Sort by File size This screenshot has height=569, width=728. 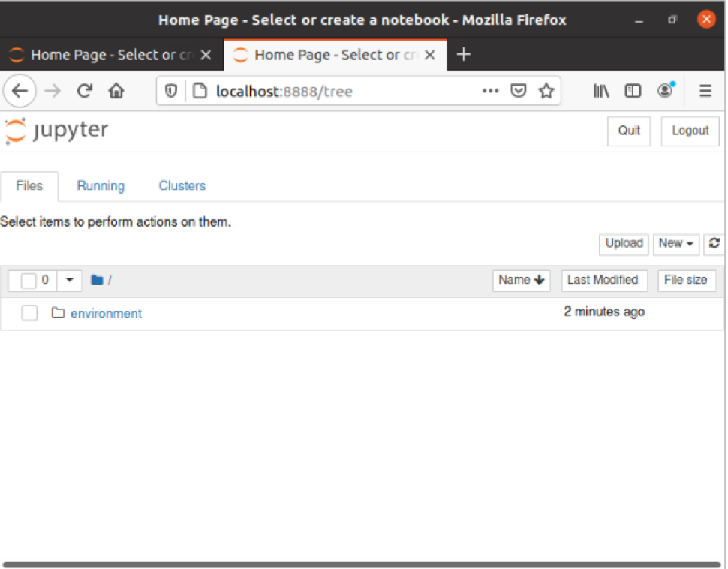coord(686,280)
